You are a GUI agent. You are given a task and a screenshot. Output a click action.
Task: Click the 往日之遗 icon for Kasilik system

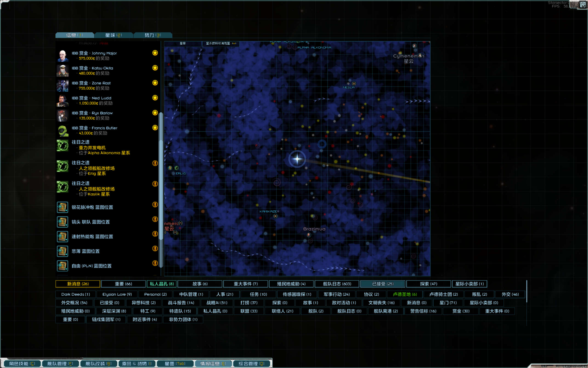click(x=62, y=187)
